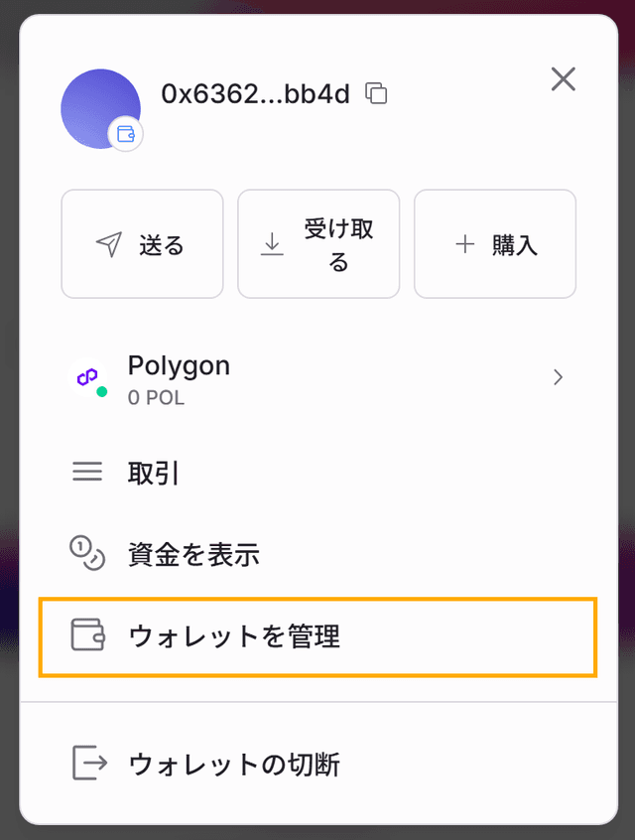Copy the wallet address 0x6362...bb4d
Viewport: 635px width, 840px height.
coord(374,91)
